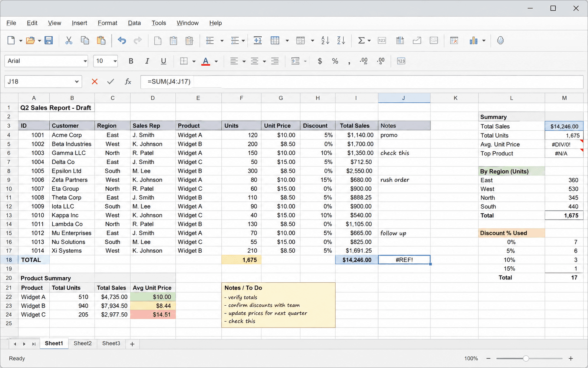
Task: Add a new sheet with the plus button
Action: point(132,344)
